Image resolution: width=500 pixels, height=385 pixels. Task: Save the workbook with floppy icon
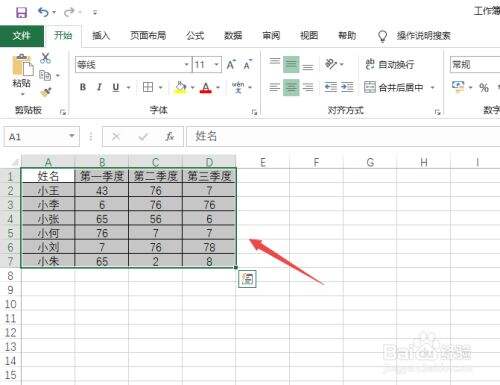(x=22, y=13)
